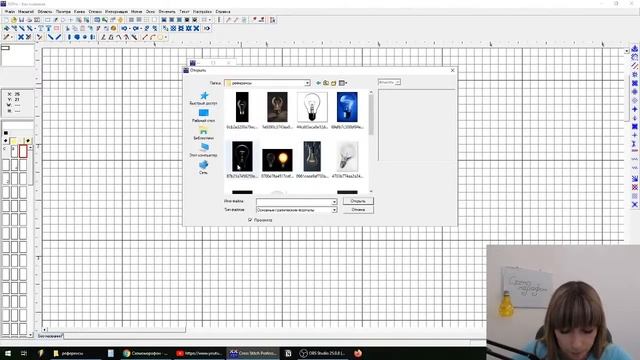Screen dimensions: 640x360
Task: Close the Открыть dialog
Action: (452, 70)
